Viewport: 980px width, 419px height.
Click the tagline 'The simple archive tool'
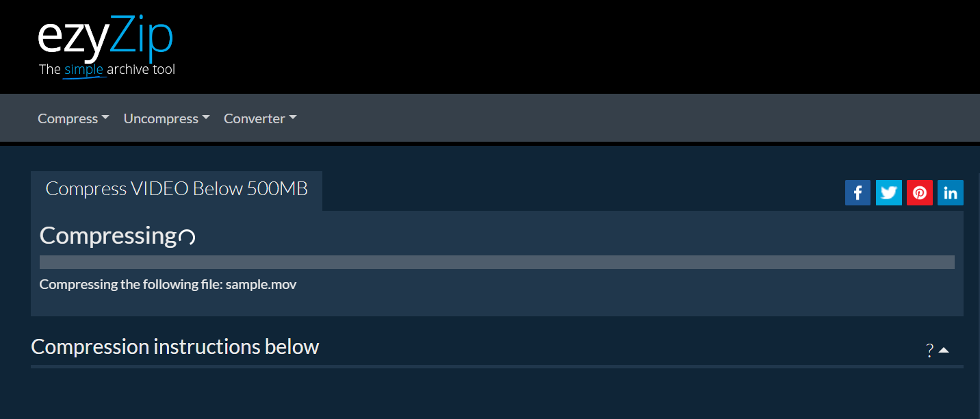coord(107,70)
